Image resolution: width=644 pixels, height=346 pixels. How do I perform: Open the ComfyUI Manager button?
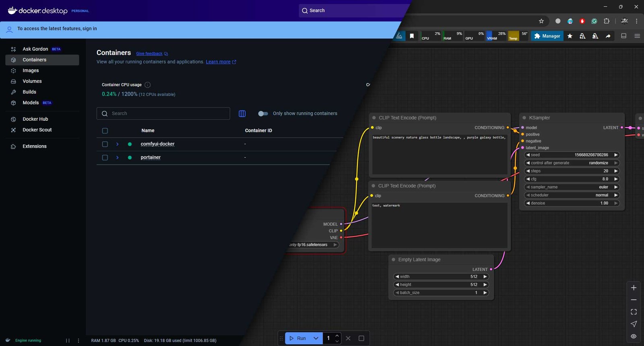click(547, 36)
